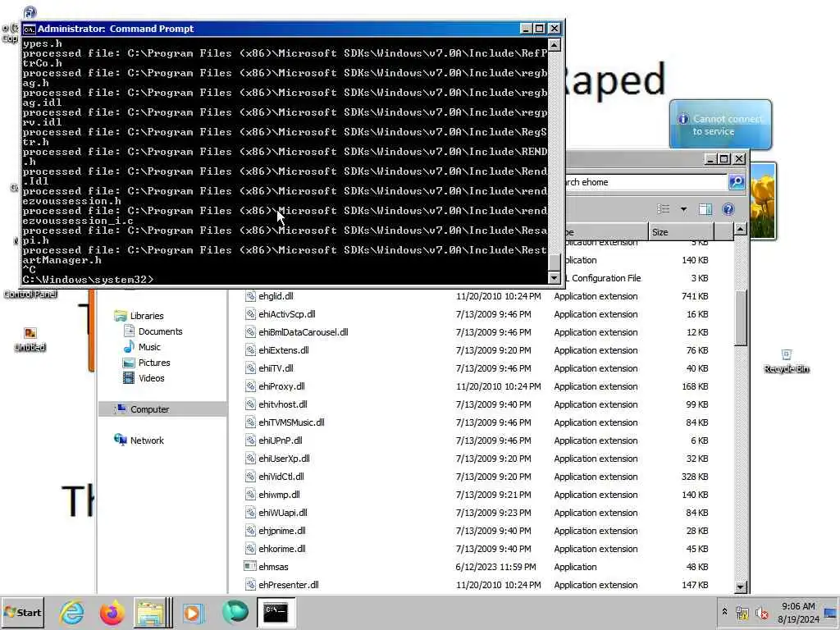Open the Start menu
The image size is (840, 630).
[22, 612]
